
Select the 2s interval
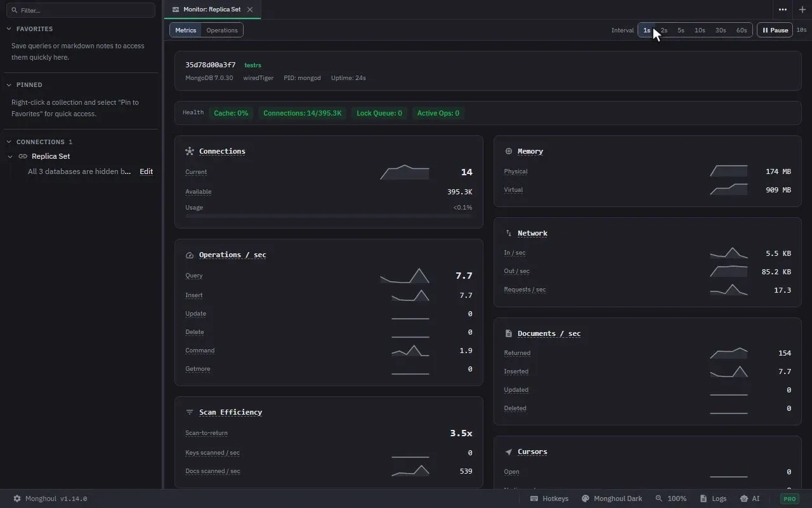tap(664, 30)
